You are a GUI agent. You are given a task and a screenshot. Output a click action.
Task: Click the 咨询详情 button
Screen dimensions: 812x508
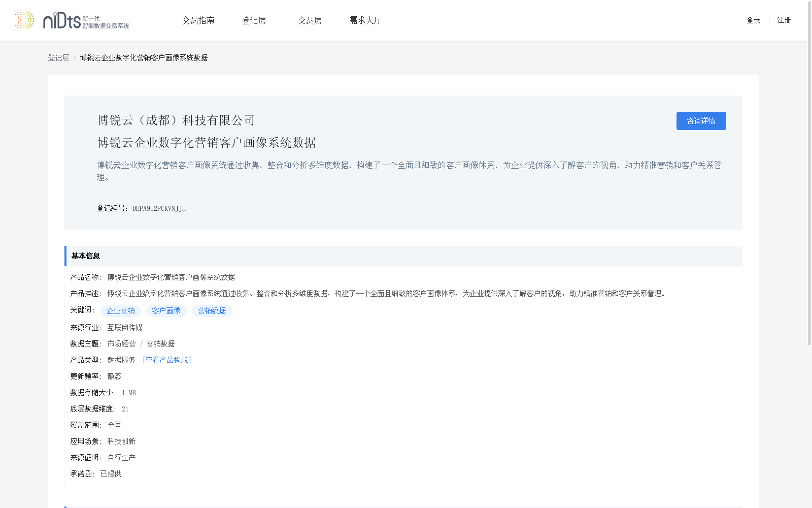[x=701, y=121]
